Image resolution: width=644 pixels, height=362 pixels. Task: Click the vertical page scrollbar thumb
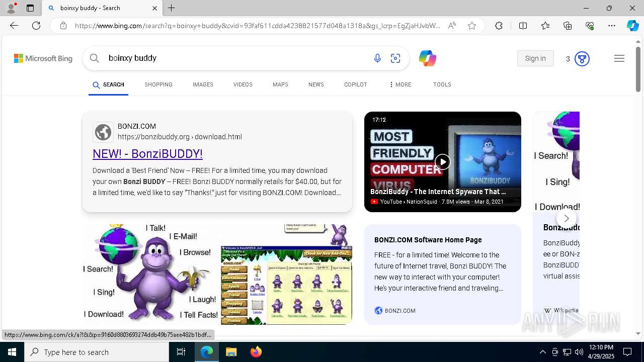638,69
